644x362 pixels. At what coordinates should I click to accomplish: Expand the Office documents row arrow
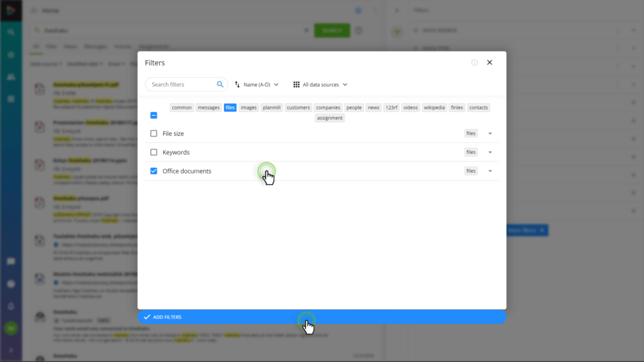coord(490,171)
